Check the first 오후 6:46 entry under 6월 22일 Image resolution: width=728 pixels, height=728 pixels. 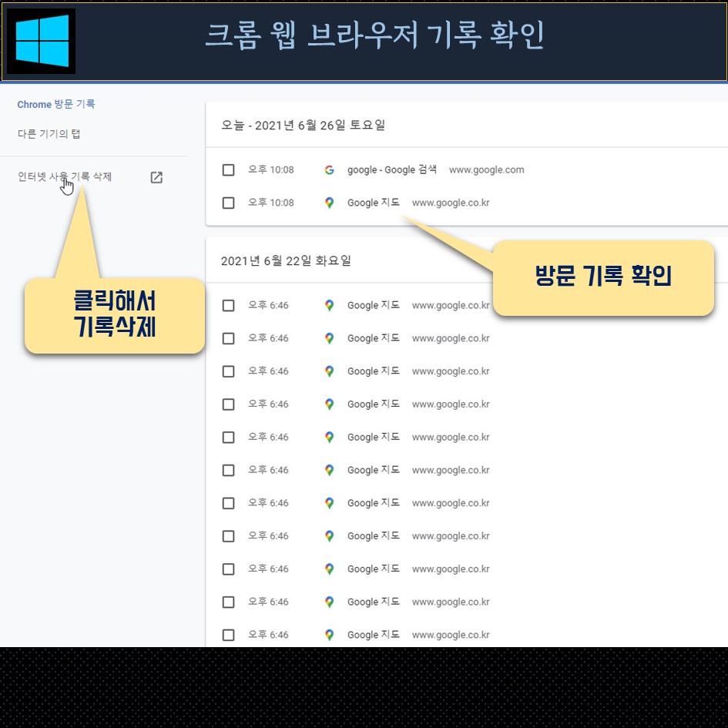(x=229, y=306)
